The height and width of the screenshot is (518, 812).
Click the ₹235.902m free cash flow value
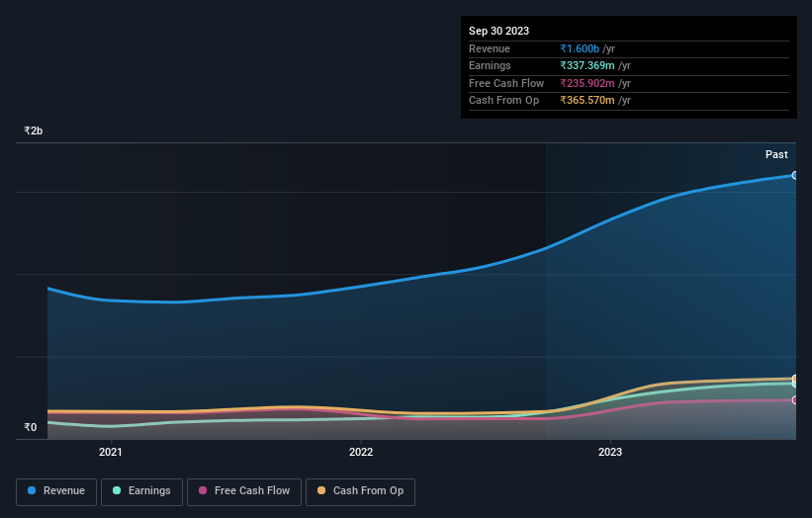587,83
